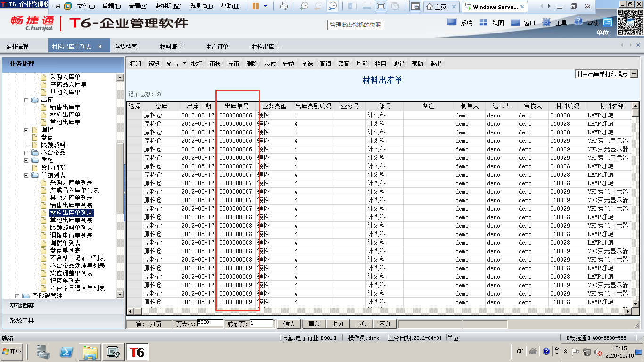The image size is (644, 362).
Task: Expand the 条形码管理 tree folder
Action: (x=17, y=296)
